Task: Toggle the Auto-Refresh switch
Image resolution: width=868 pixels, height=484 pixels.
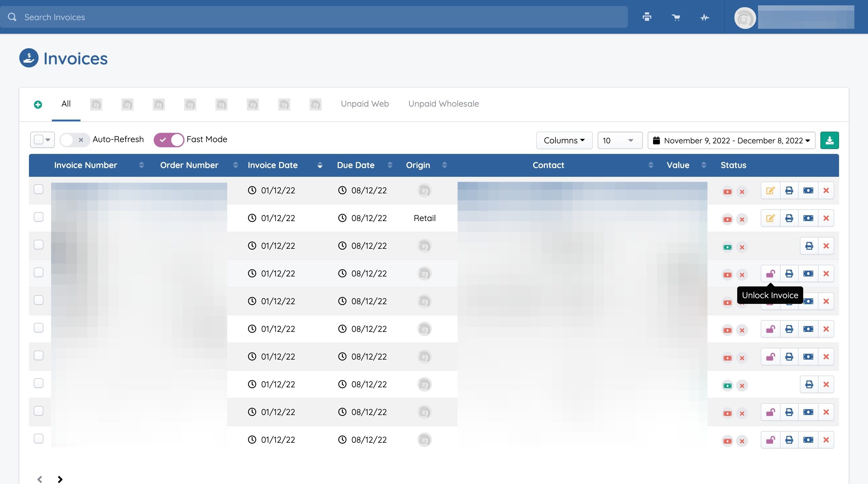Action: [x=74, y=140]
